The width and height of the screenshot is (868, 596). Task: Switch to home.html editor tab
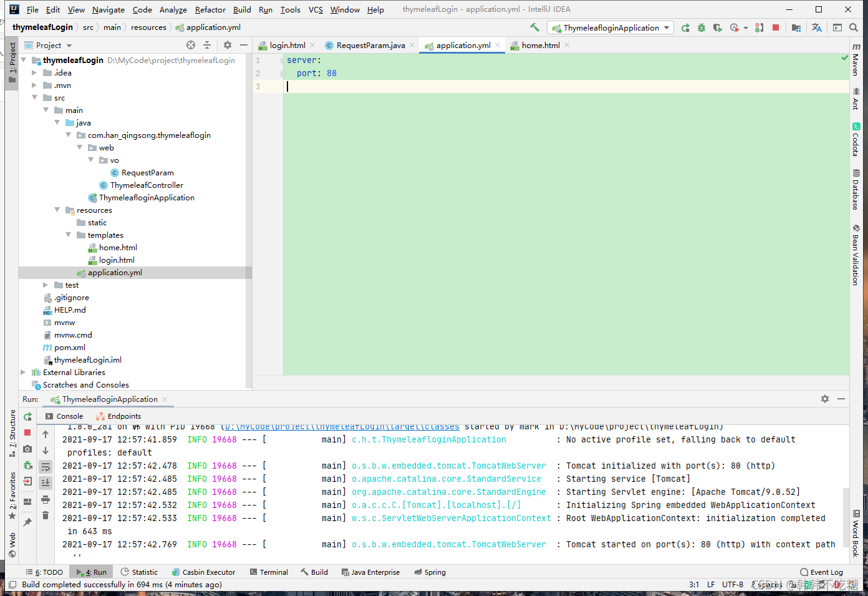[x=541, y=45]
